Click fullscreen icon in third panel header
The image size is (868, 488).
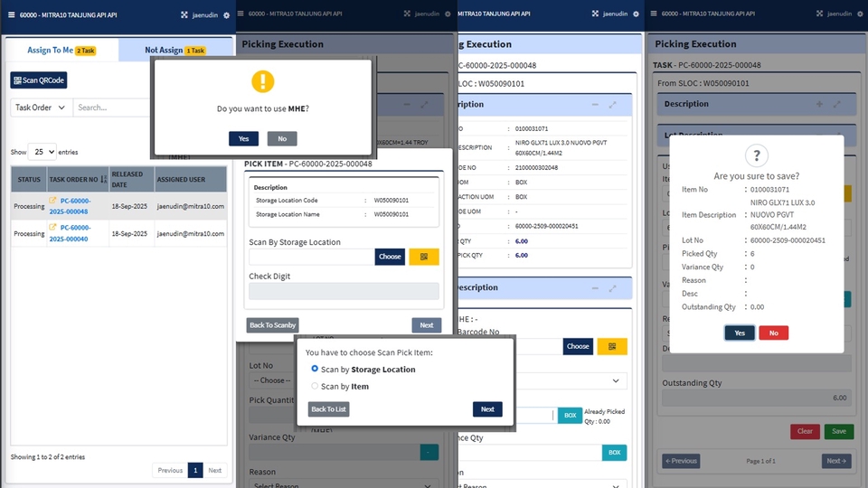tap(595, 14)
